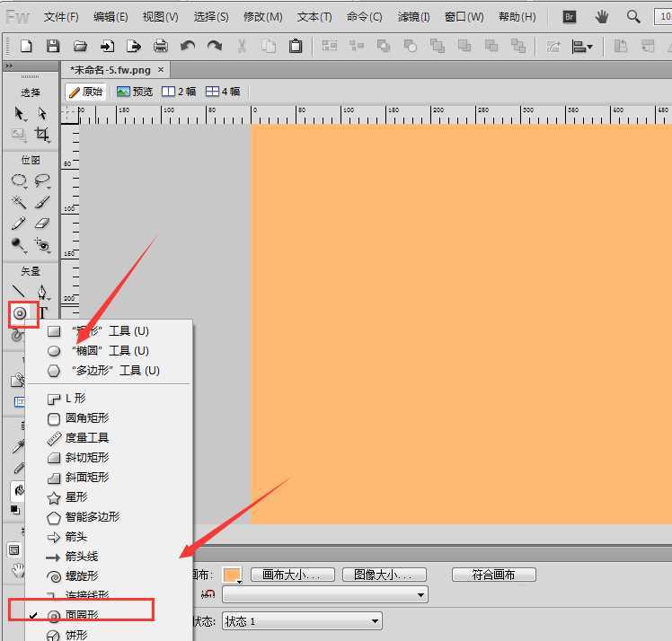
Task: Switch to 预览 (Preview) view
Action: coord(135,92)
